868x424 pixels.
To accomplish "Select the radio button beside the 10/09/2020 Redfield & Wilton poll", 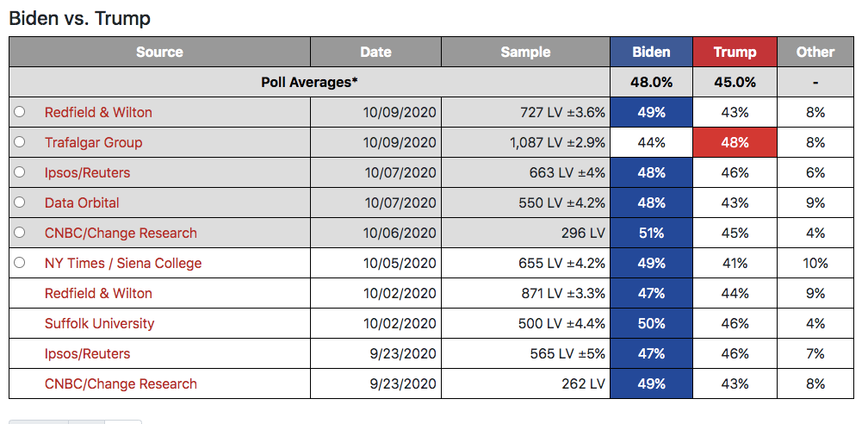I will pos(19,112).
